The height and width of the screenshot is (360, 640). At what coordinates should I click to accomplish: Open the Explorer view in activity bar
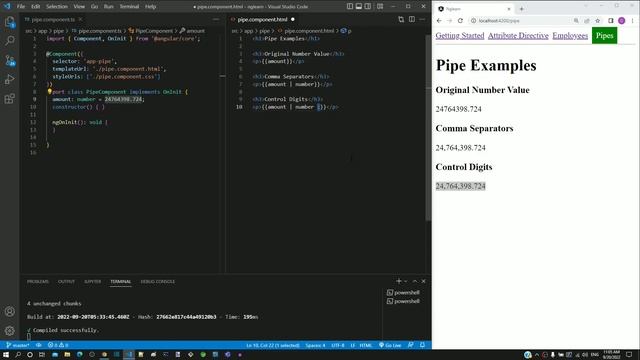[9, 22]
